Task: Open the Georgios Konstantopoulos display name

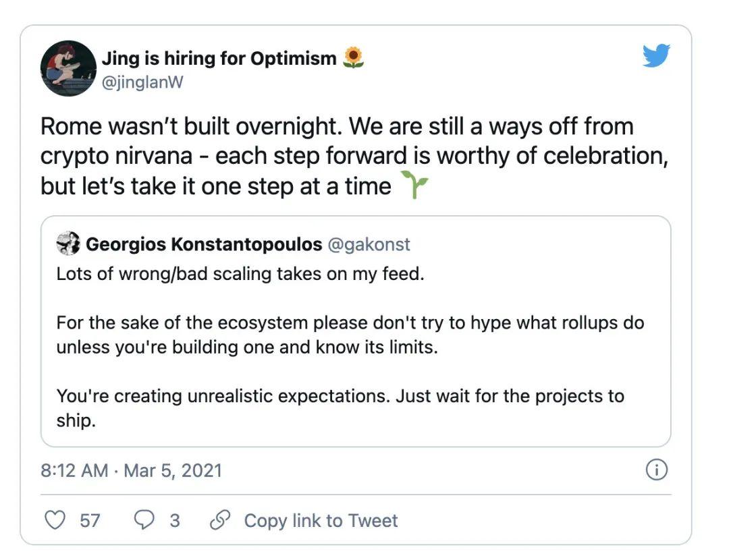Action: tap(204, 244)
